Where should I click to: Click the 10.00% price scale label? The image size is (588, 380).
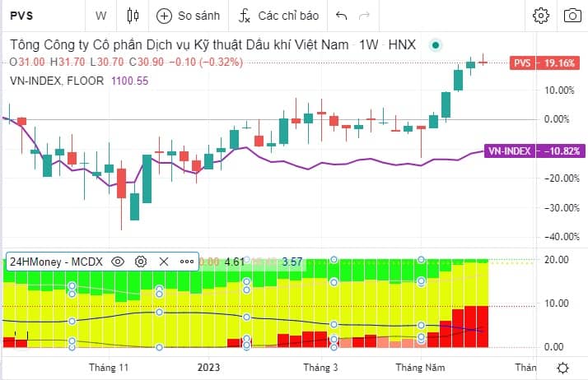pyautogui.click(x=559, y=90)
